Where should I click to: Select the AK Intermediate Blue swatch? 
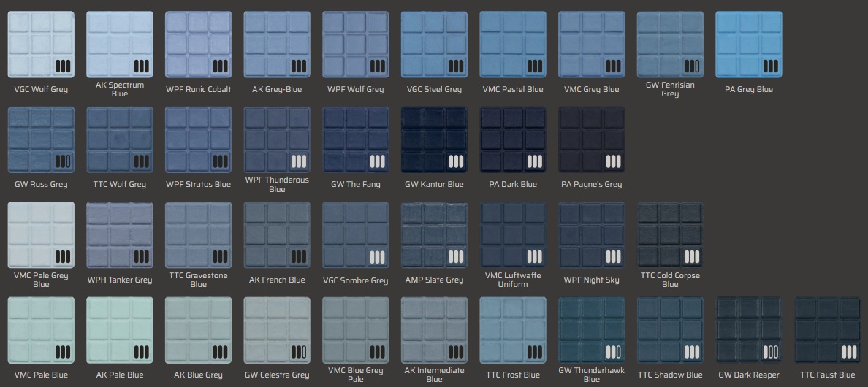434,330
